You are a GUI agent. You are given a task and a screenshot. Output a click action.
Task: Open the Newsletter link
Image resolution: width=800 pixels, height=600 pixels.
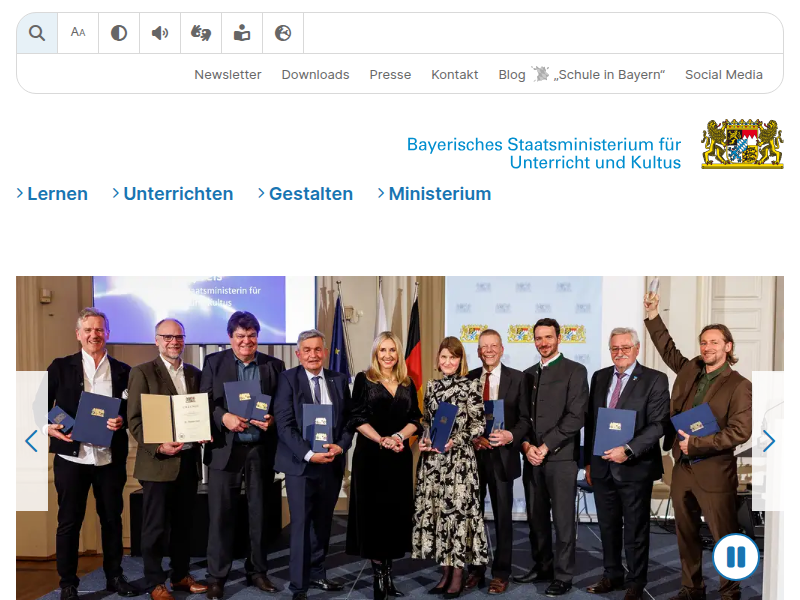pos(228,75)
